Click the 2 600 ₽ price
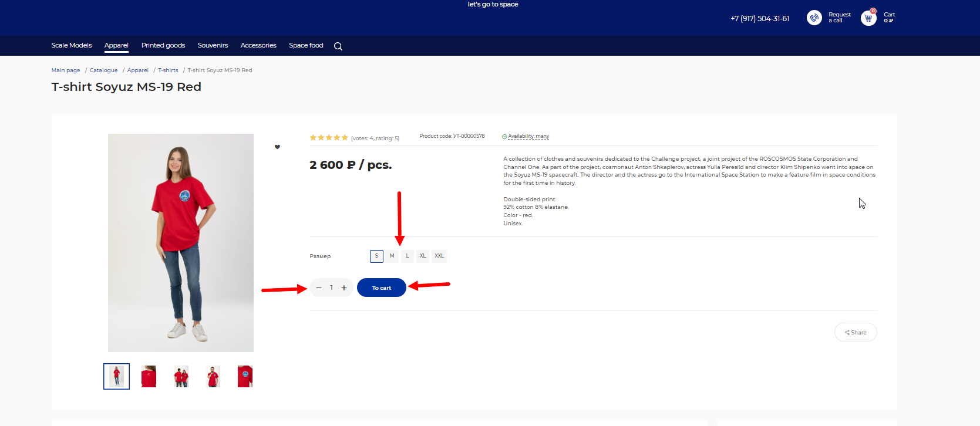 click(351, 165)
